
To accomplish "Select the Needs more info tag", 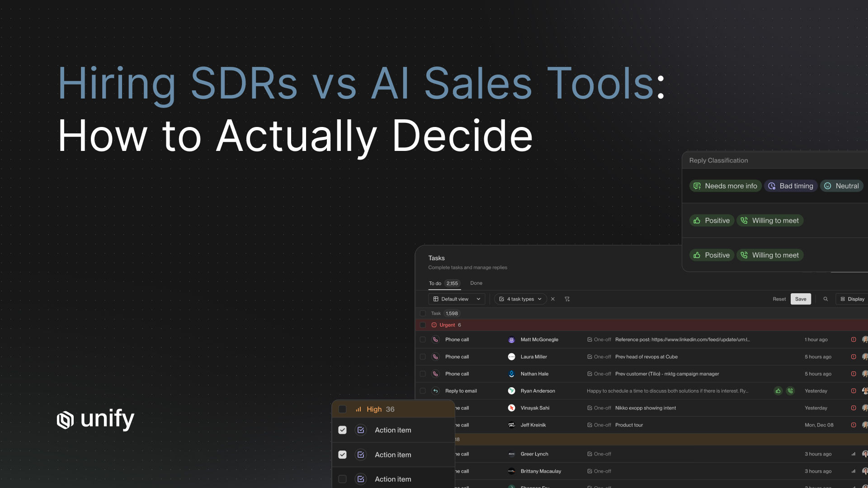I will tap(725, 186).
